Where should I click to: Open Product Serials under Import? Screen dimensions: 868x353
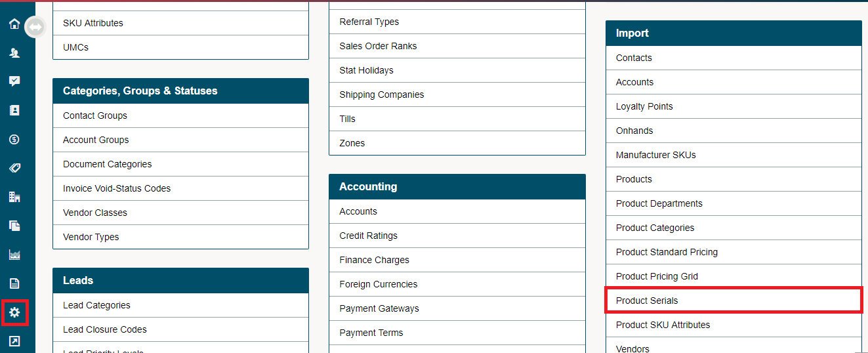(x=734, y=301)
